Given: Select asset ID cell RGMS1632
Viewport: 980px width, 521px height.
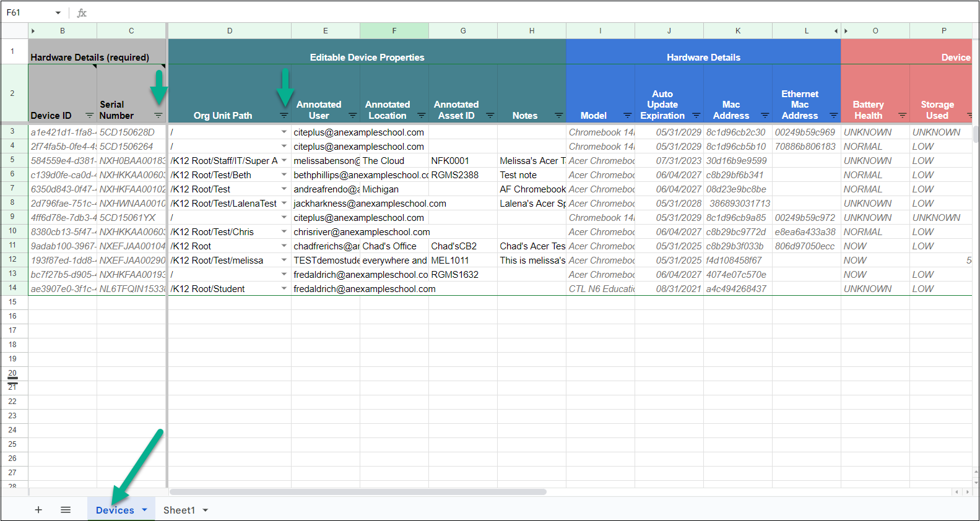Looking at the screenshot, I should click(x=463, y=274).
